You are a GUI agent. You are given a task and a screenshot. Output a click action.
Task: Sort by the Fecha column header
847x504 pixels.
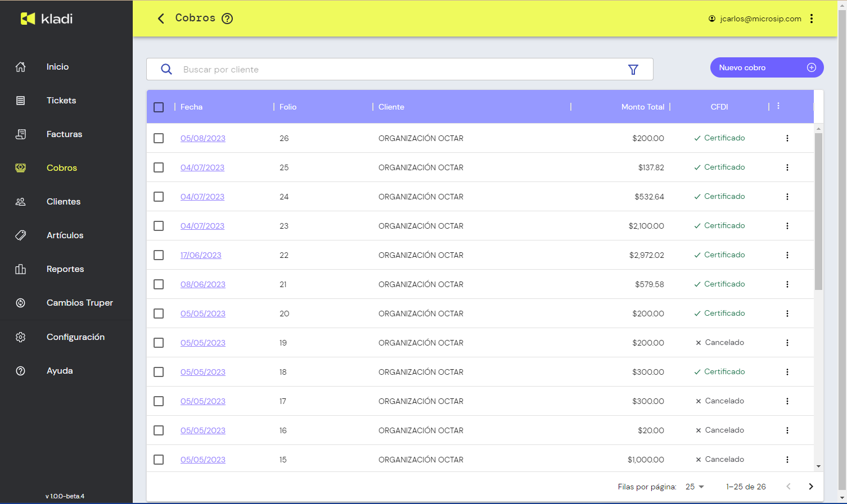coord(191,107)
